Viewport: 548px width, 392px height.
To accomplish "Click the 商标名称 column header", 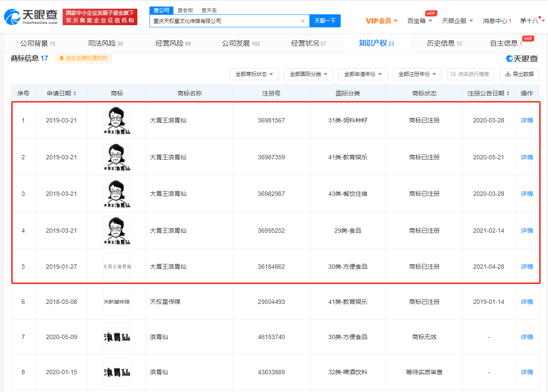I will [x=189, y=93].
